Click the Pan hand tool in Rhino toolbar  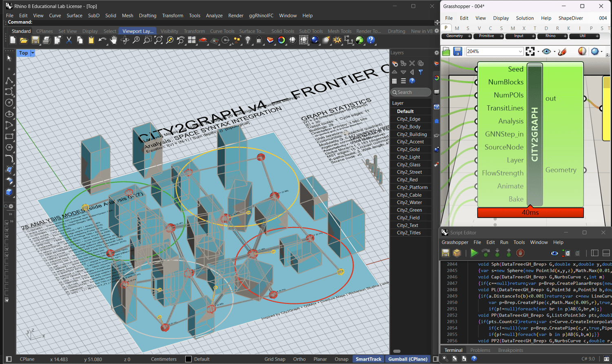point(113,40)
